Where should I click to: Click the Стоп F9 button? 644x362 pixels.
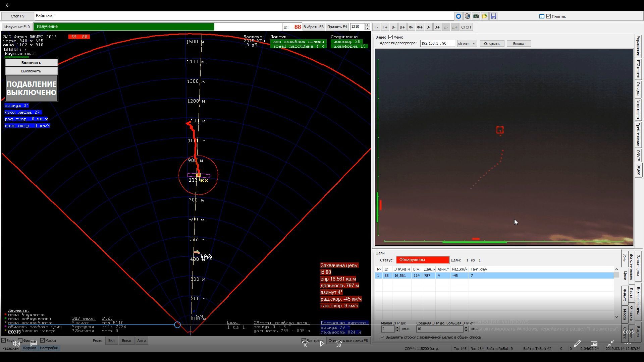click(17, 16)
